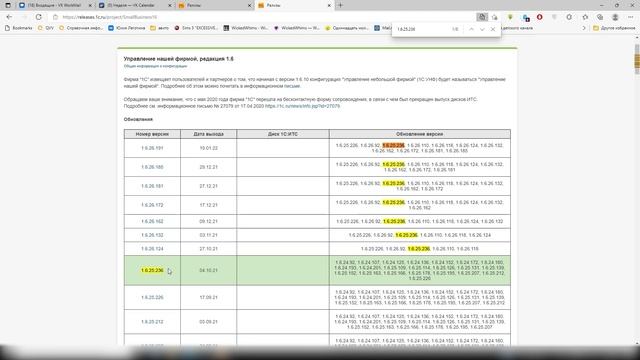Open version 1.6.26.185 link
The height and width of the screenshot is (360, 640).
[152, 167]
